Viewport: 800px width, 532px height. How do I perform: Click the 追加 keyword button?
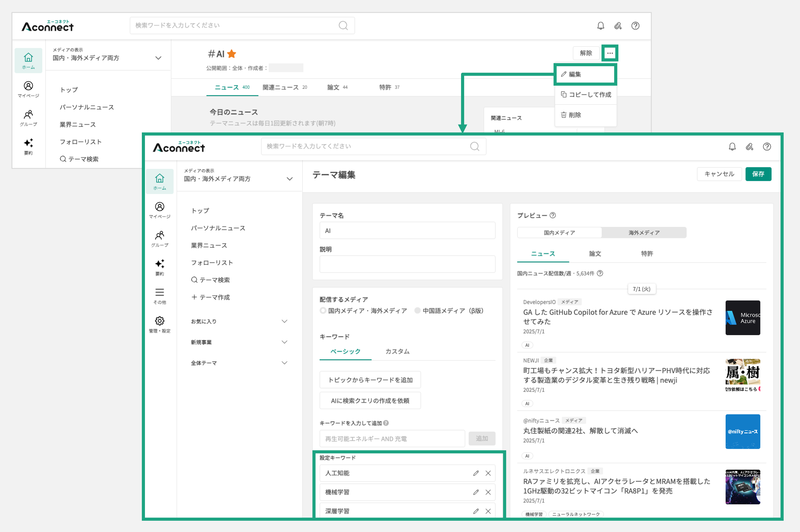(x=481, y=438)
